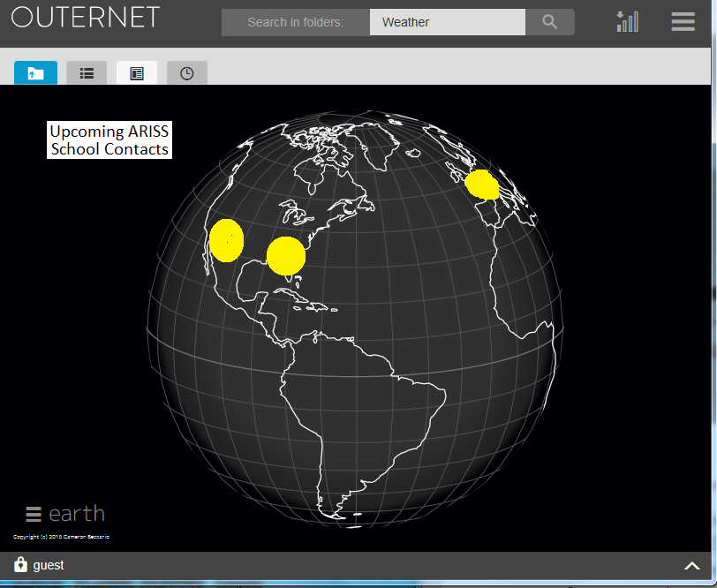
Task: Expand the bottom bar chevron arrow
Action: [691, 566]
